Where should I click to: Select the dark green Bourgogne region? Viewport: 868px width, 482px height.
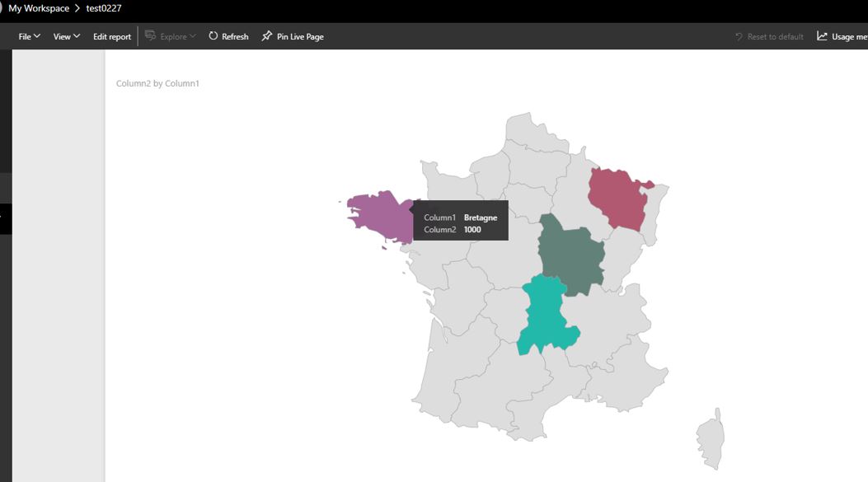[571, 255]
